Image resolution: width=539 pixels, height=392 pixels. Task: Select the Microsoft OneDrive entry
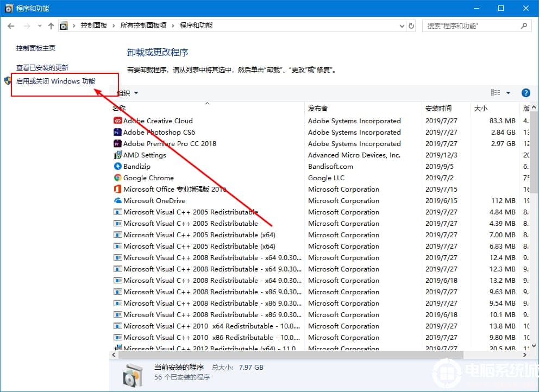point(321,200)
